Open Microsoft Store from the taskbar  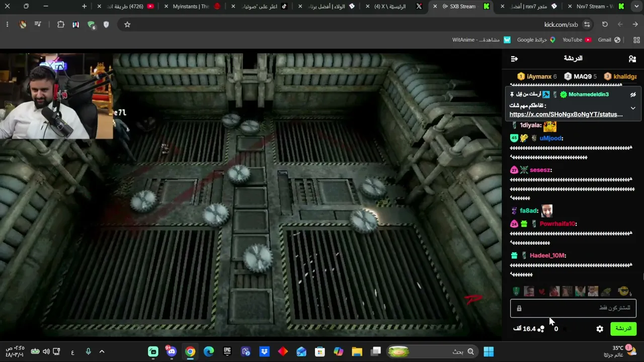[319, 351]
